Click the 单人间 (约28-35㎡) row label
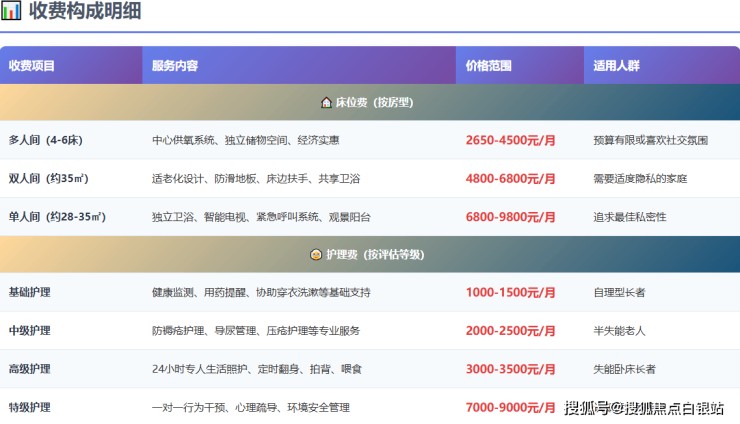Viewport: 740px width, 424px height. 57,216
